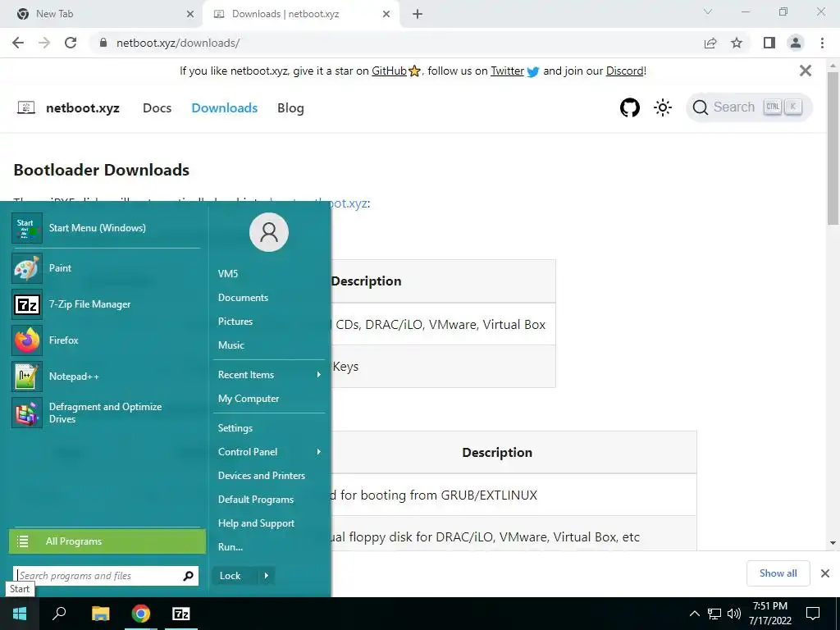Open network icon in system tray
This screenshot has width=840, height=630.
tap(714, 614)
